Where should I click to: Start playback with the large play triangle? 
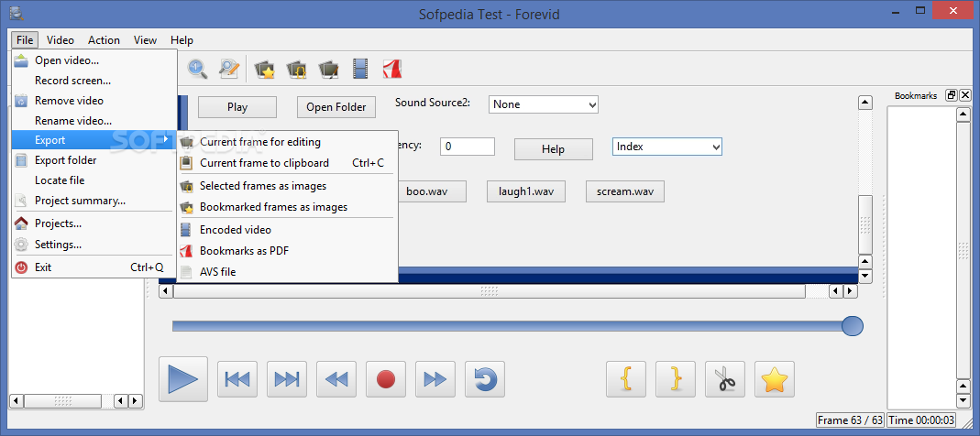[183, 378]
